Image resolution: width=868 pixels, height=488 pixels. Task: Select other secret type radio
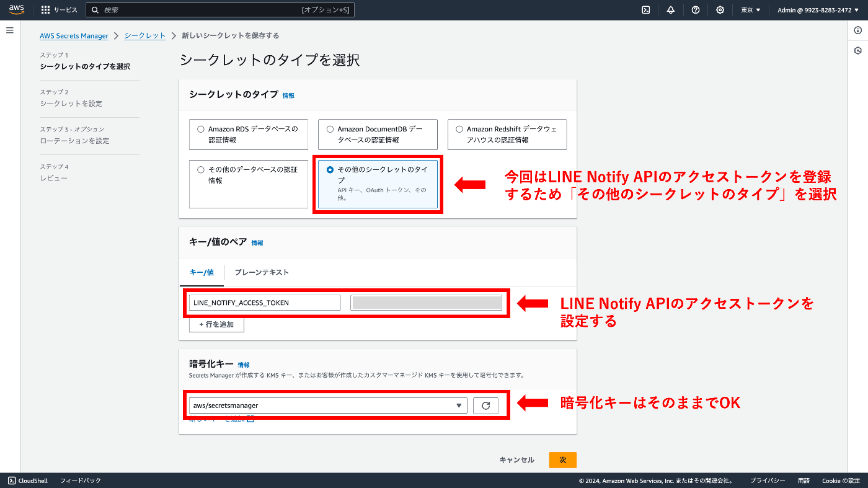(330, 169)
